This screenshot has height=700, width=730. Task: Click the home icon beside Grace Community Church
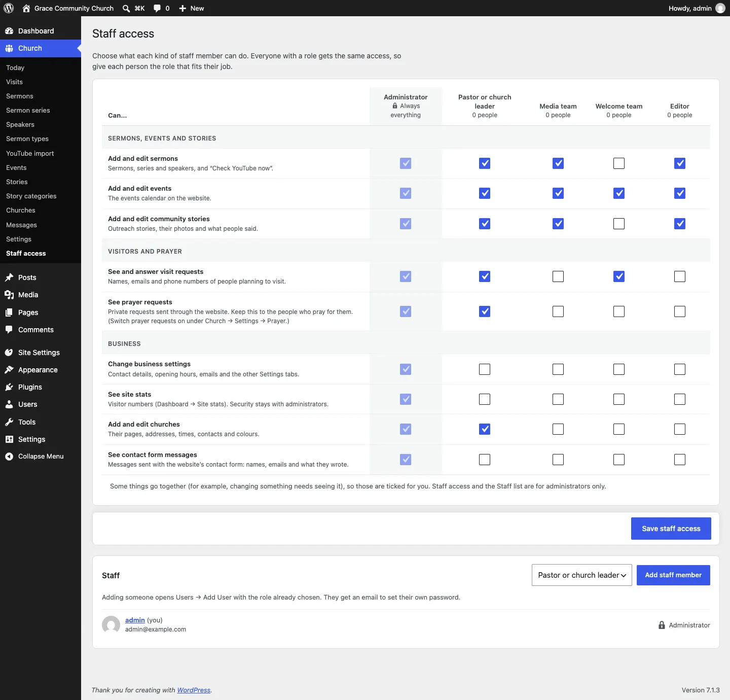(26, 8)
